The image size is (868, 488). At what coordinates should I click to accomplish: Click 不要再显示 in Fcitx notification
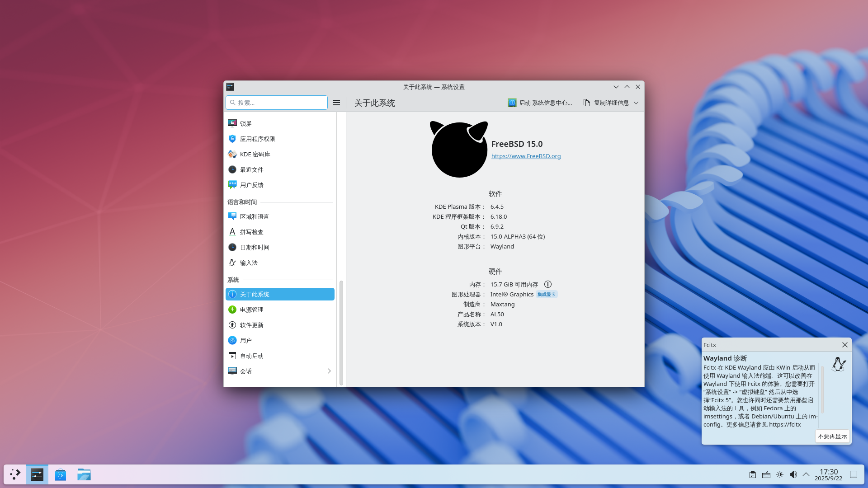pyautogui.click(x=832, y=436)
